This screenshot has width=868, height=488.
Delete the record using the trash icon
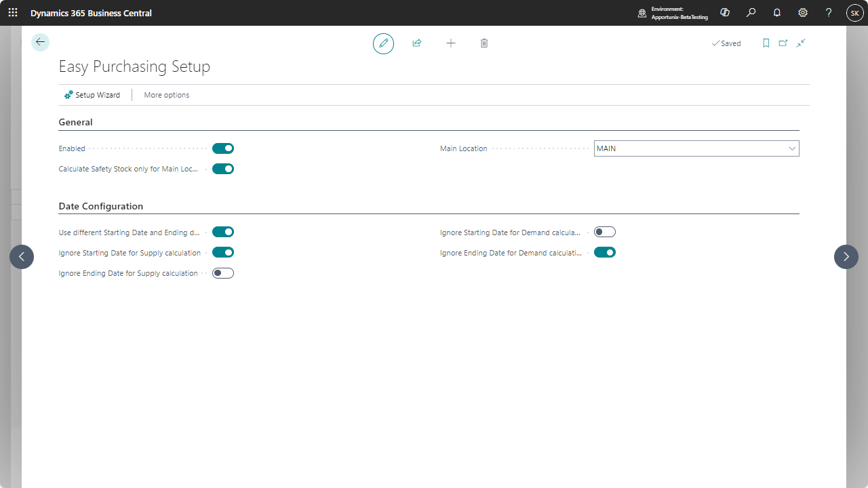[x=484, y=43]
